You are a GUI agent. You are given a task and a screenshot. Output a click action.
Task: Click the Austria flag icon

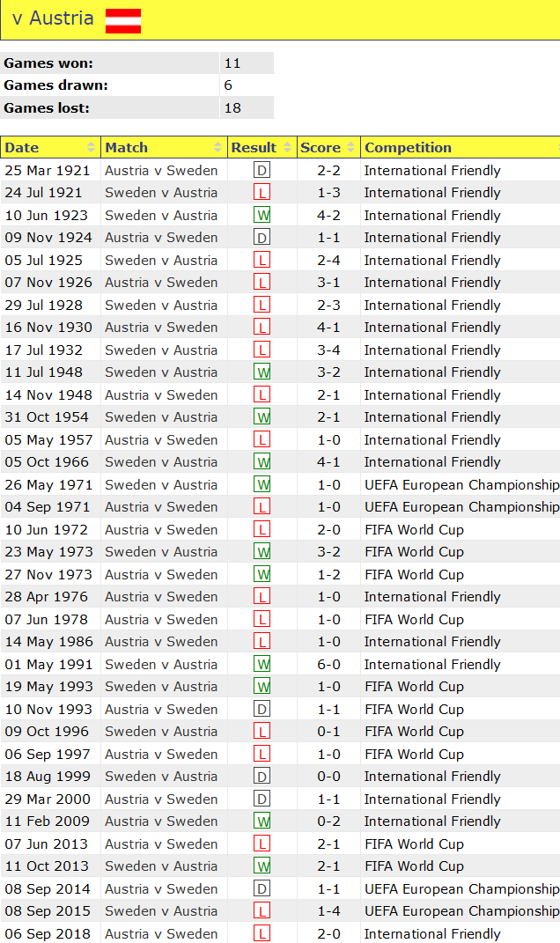[x=123, y=20]
